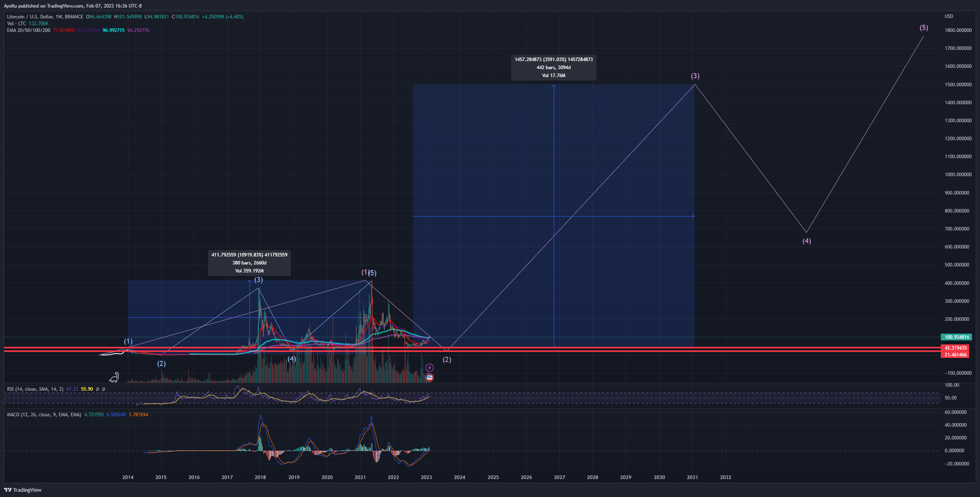
Task: Select the EMA 20/50/100/200 indicator legend
Action: point(28,30)
